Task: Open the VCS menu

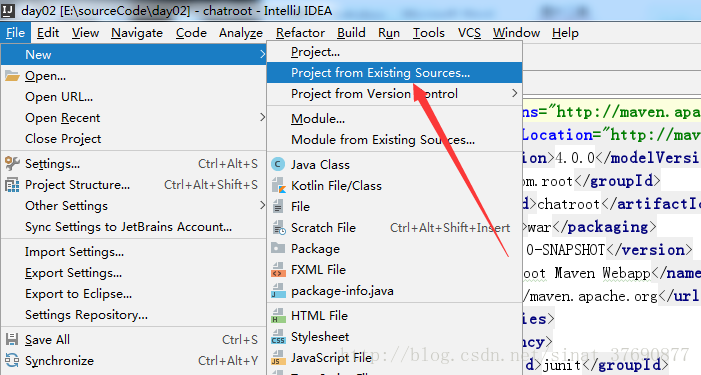Action: point(469,33)
